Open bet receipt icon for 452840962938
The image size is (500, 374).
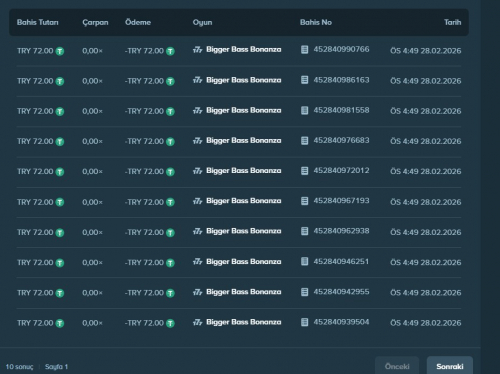click(304, 231)
